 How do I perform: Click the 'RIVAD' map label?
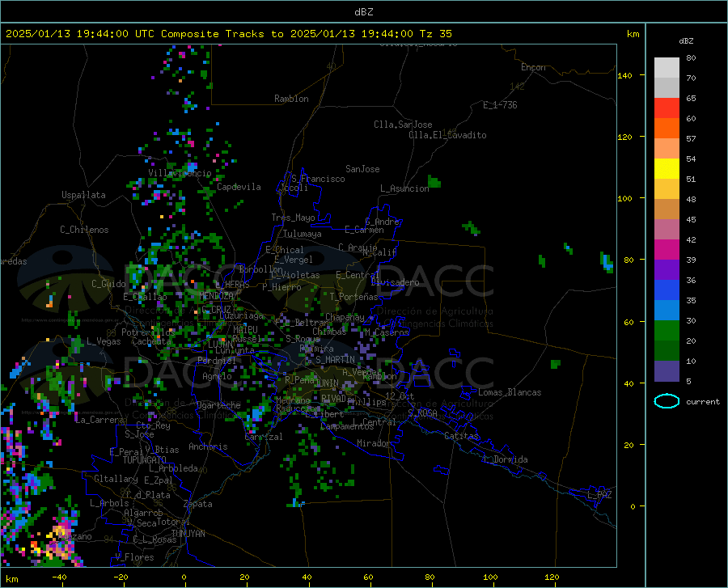coord(333,399)
